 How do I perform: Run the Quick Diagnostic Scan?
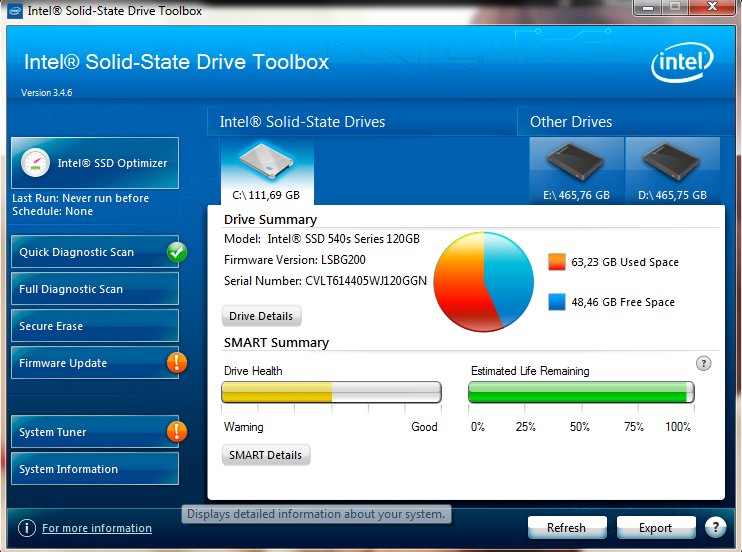(x=95, y=252)
